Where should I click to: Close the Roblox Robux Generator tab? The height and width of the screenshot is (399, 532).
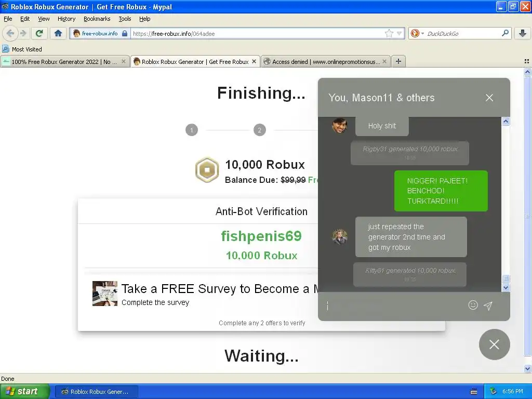(254, 61)
